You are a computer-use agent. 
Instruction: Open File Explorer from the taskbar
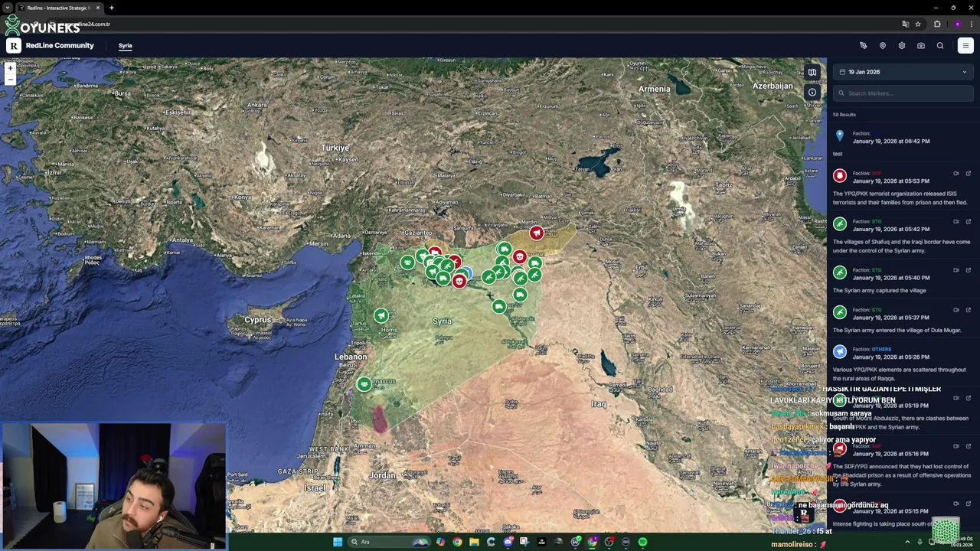[474, 542]
